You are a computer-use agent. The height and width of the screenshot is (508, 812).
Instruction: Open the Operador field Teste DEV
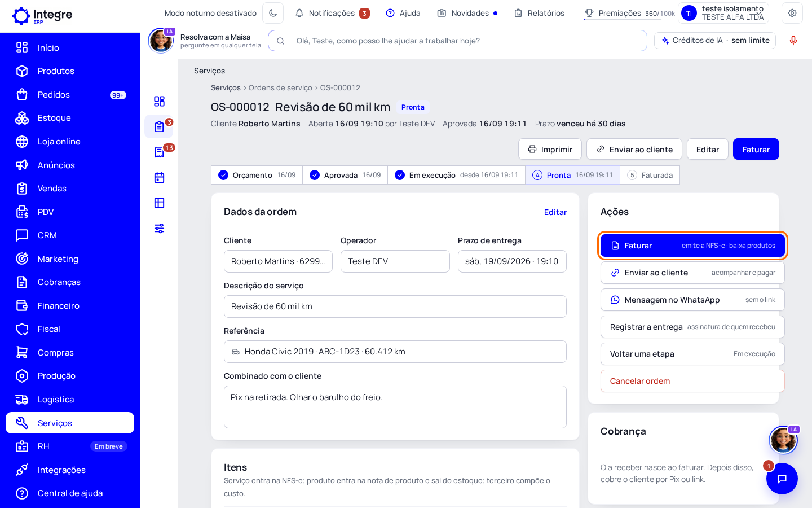tap(395, 261)
